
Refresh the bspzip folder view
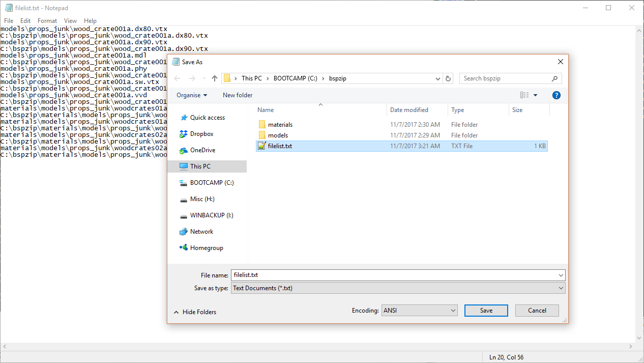(x=448, y=78)
